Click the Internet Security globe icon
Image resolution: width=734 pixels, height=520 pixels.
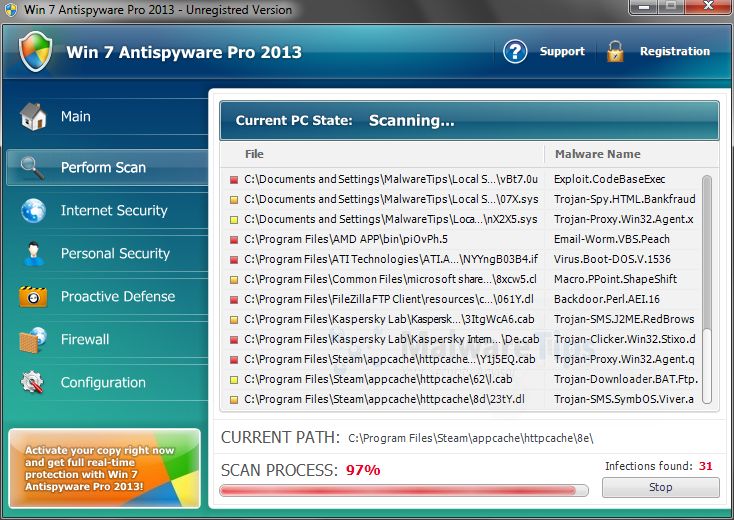(x=33, y=211)
